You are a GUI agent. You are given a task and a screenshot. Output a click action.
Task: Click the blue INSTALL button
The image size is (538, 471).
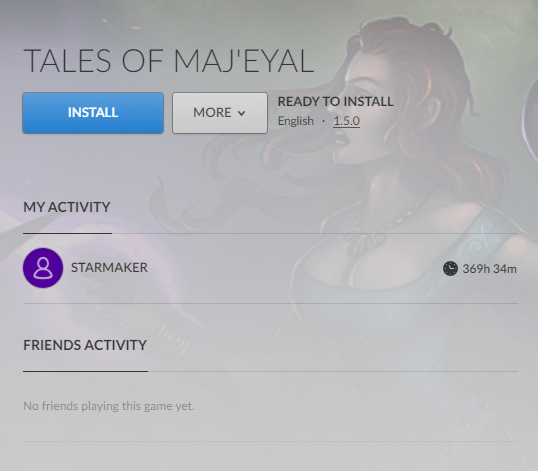[x=93, y=113]
